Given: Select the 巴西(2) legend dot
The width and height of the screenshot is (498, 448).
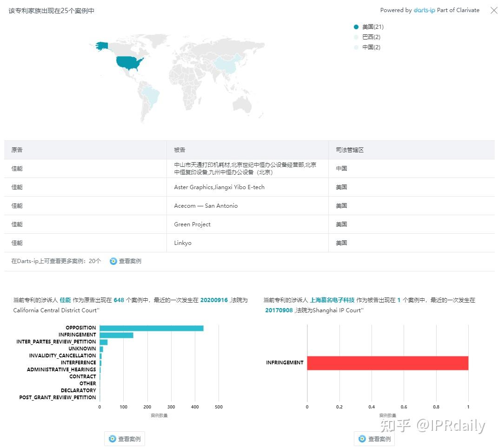Looking at the screenshot, I should tap(356, 37).
